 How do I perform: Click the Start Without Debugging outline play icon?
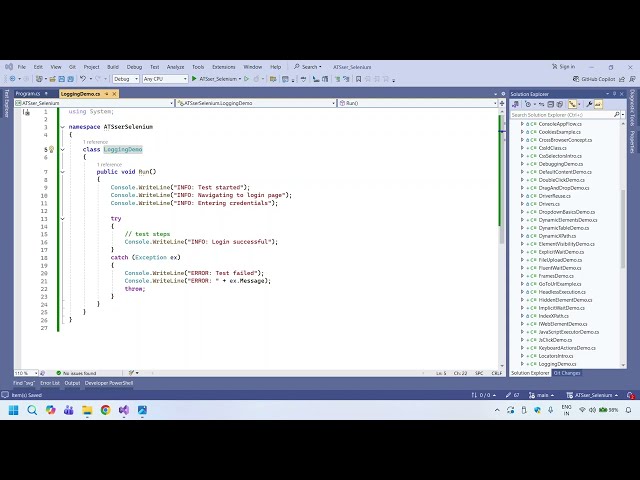(x=247, y=79)
